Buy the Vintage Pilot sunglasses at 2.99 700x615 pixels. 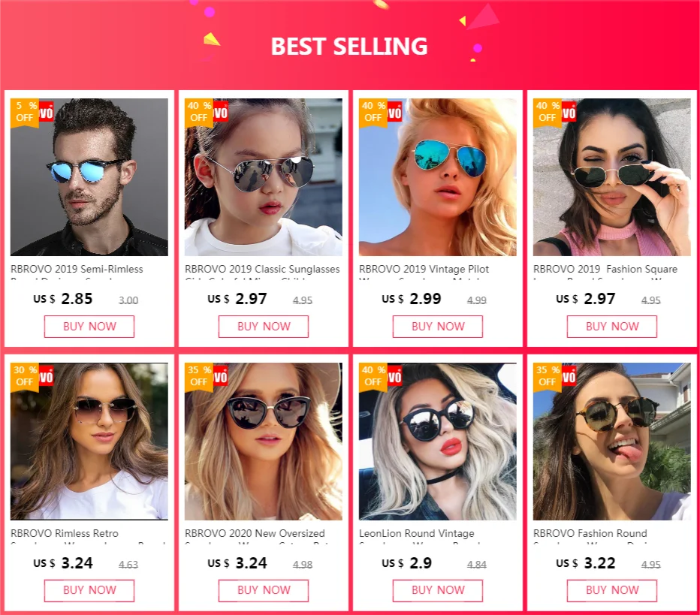(437, 327)
